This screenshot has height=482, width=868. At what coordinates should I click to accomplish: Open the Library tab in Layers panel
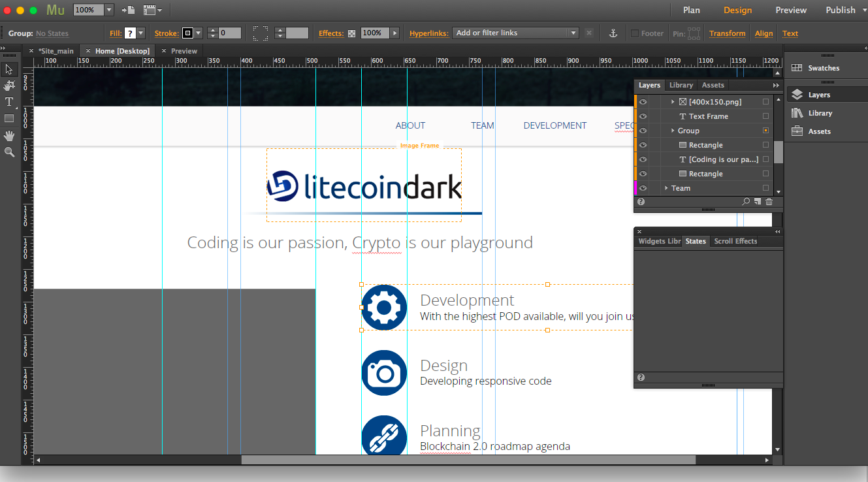click(681, 86)
